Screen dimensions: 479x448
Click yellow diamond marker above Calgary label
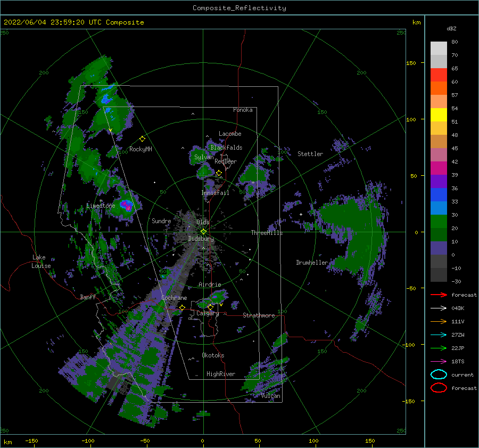pyautogui.click(x=210, y=307)
